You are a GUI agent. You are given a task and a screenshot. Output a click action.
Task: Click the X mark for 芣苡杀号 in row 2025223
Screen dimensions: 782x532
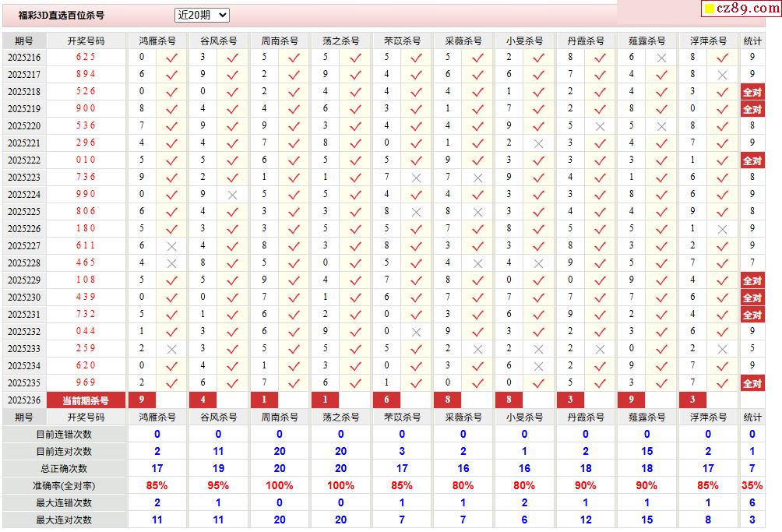coord(417,178)
